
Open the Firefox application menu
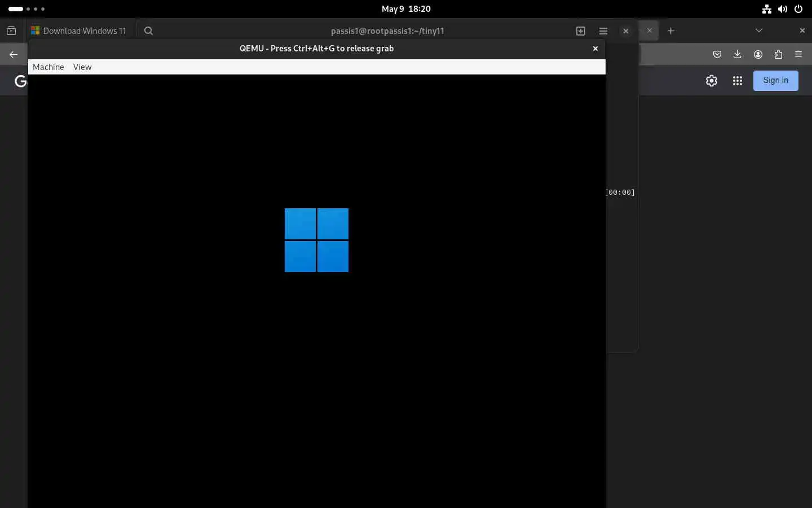click(798, 54)
